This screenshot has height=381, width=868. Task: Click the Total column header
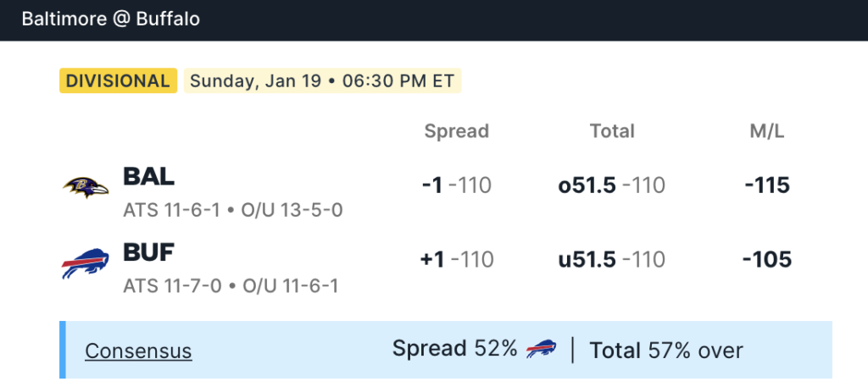click(x=612, y=131)
